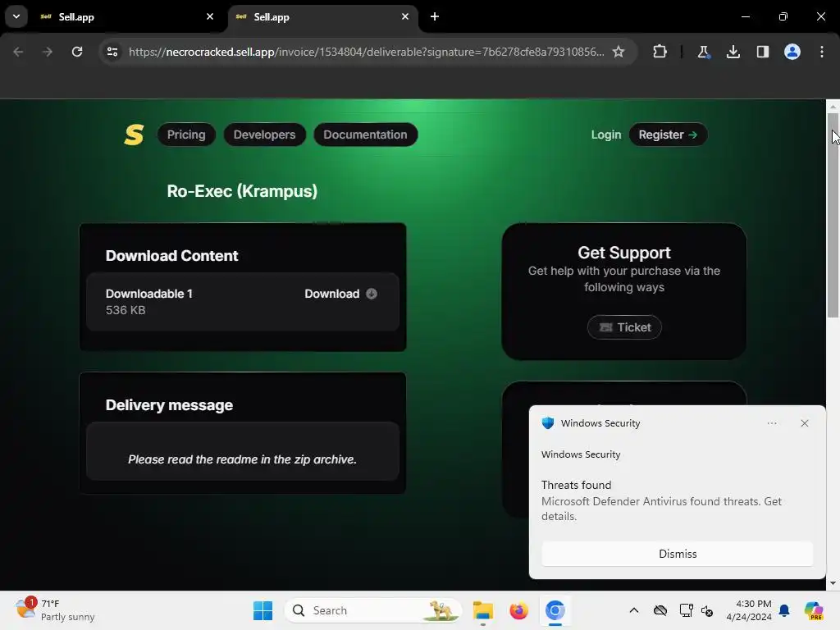Open the Pricing page
The image size is (840, 630).
coord(186,135)
